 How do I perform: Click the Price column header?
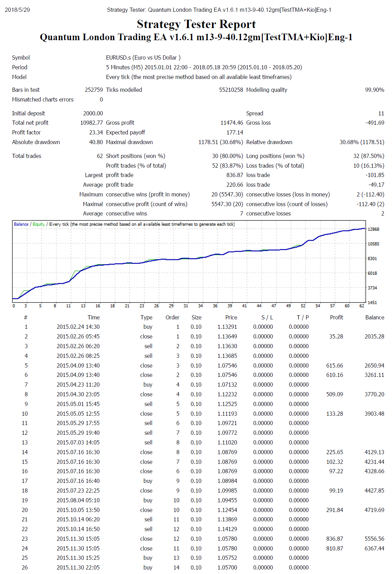[x=231, y=317]
